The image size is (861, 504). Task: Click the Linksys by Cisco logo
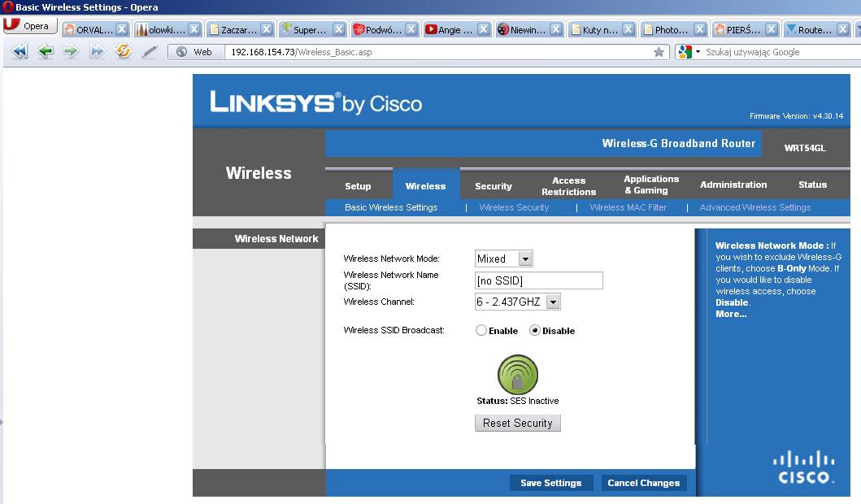[x=315, y=102]
